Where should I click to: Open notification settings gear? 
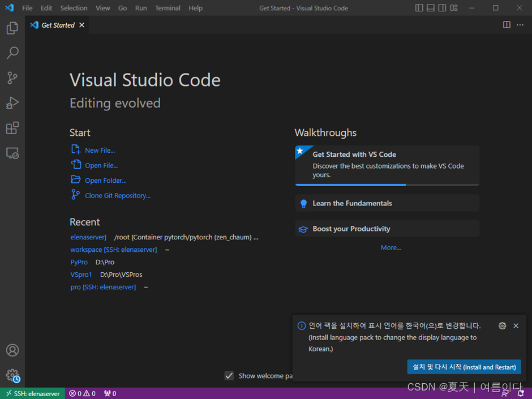[x=502, y=326]
